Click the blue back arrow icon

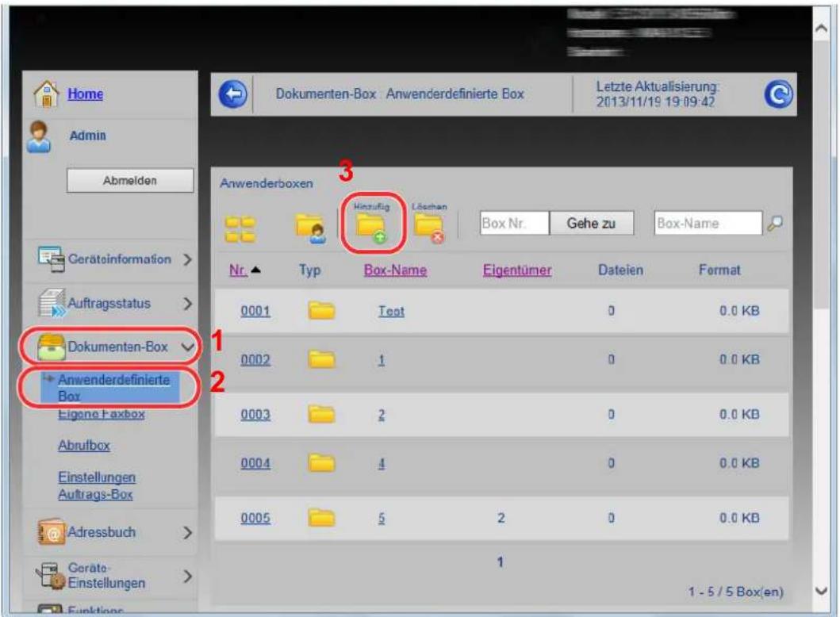point(233,94)
